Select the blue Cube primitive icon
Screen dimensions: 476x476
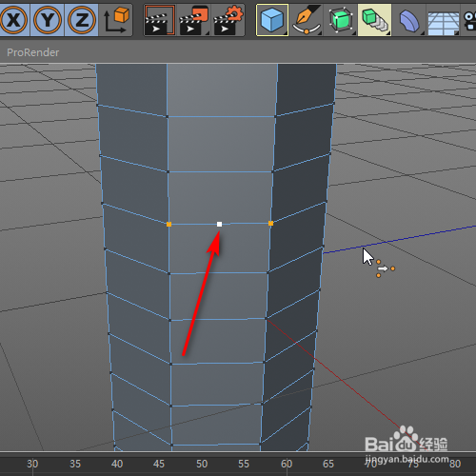point(272,20)
